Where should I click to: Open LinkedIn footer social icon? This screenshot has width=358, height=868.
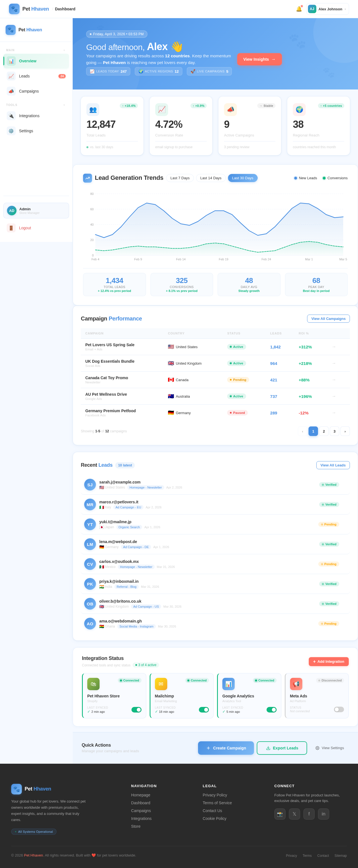pyautogui.click(x=323, y=814)
